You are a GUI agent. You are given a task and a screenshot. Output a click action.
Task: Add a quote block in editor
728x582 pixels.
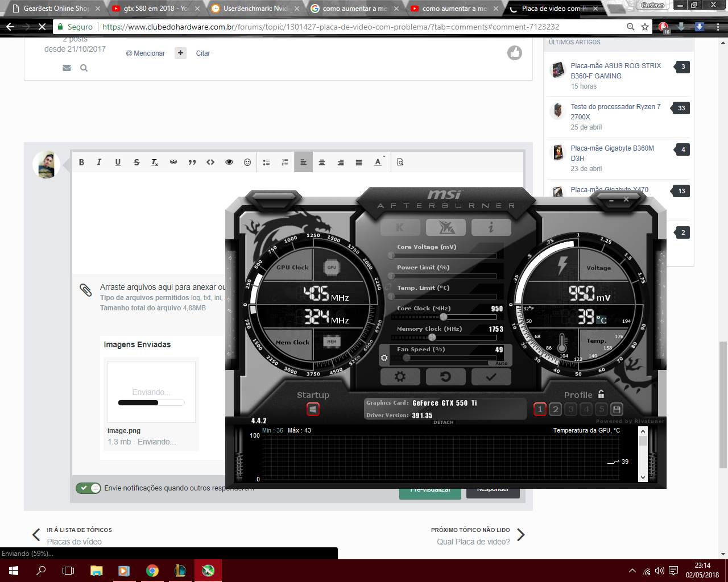(x=192, y=163)
